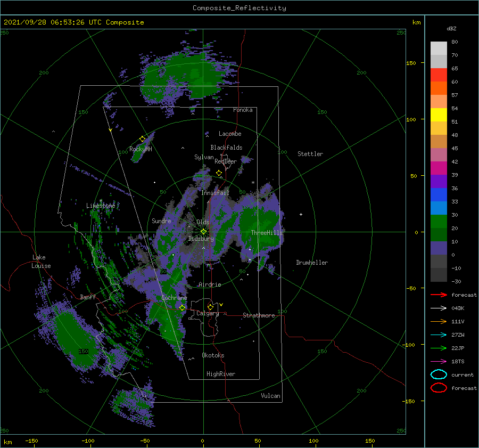Click the Banff label
479x448 pixels.
tap(88, 297)
